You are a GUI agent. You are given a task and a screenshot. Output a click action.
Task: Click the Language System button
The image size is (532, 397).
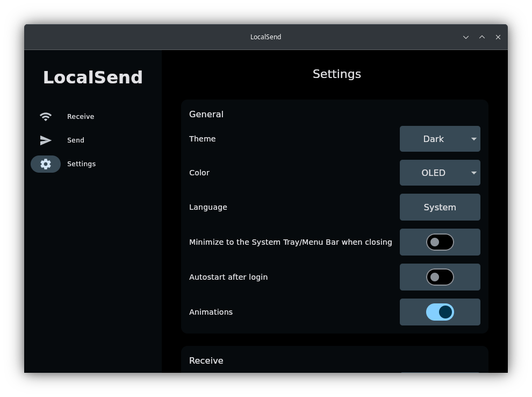tap(440, 207)
